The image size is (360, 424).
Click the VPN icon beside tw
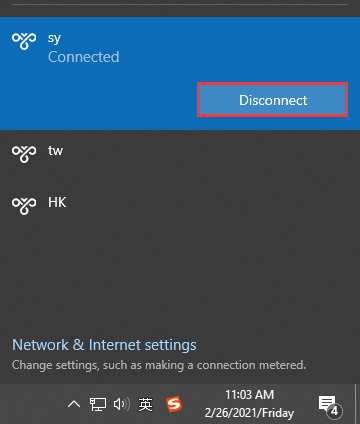(24, 154)
